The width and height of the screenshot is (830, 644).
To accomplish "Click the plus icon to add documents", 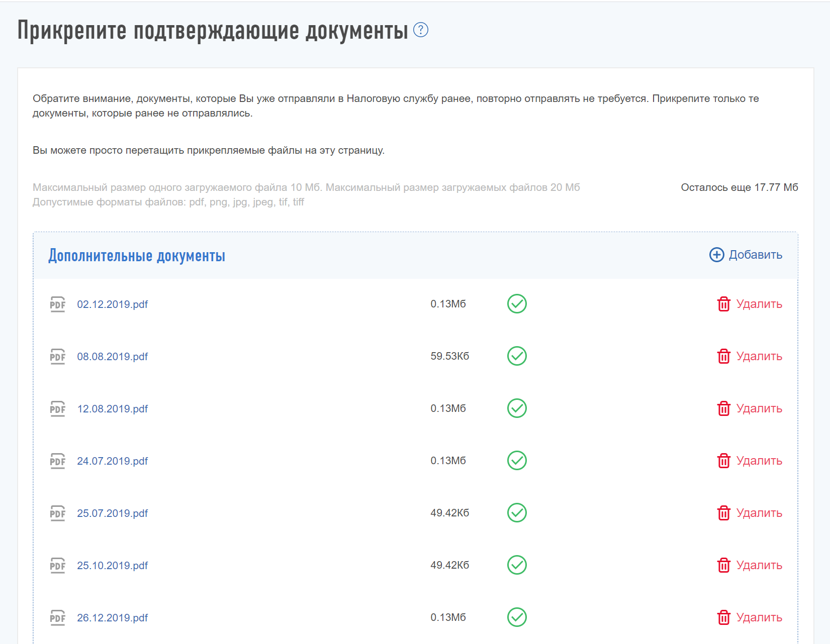I will click(716, 255).
